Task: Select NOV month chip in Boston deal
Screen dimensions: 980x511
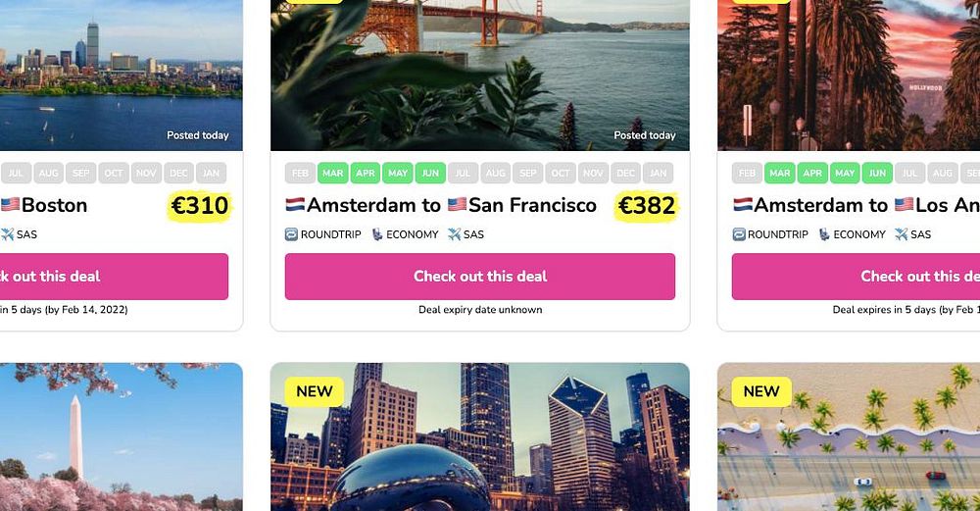Action: click(146, 174)
